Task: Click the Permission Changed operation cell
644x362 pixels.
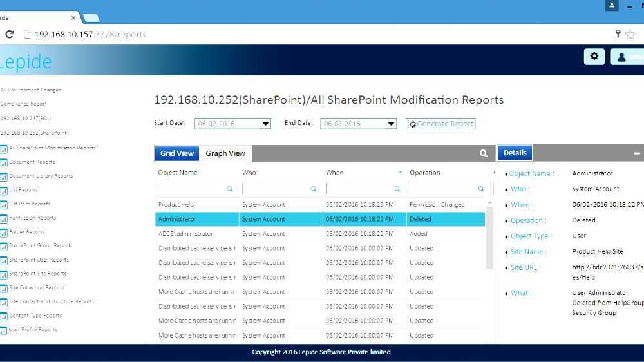Action: point(437,205)
